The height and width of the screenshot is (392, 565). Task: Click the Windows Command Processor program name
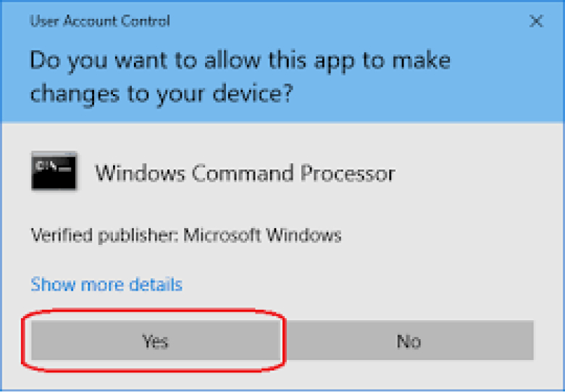tap(245, 173)
